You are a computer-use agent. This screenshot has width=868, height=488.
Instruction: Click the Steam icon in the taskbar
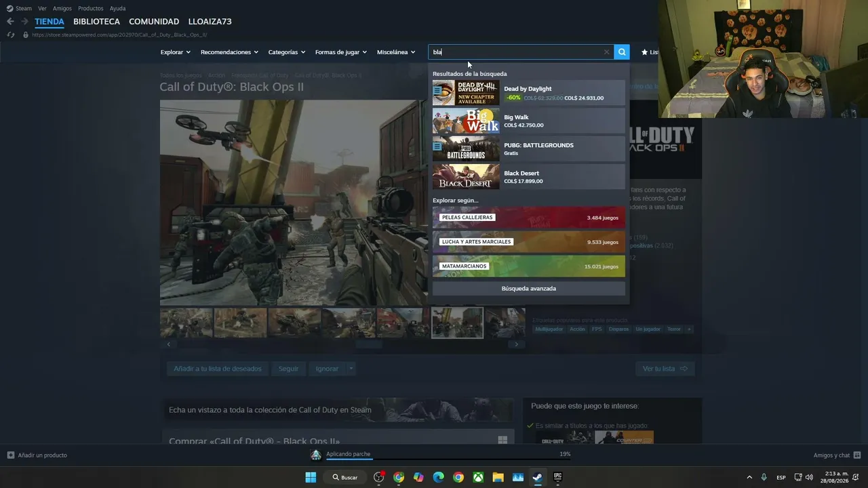coord(538,477)
